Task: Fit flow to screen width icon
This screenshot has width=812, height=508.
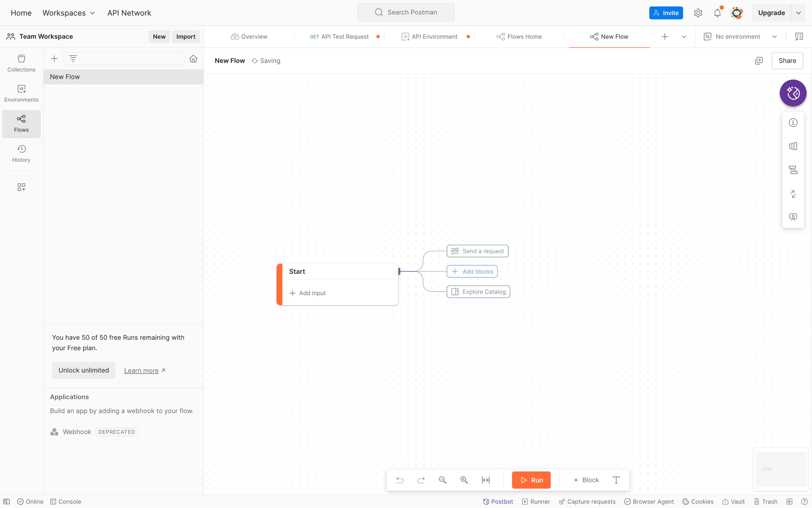Action: coord(486,480)
